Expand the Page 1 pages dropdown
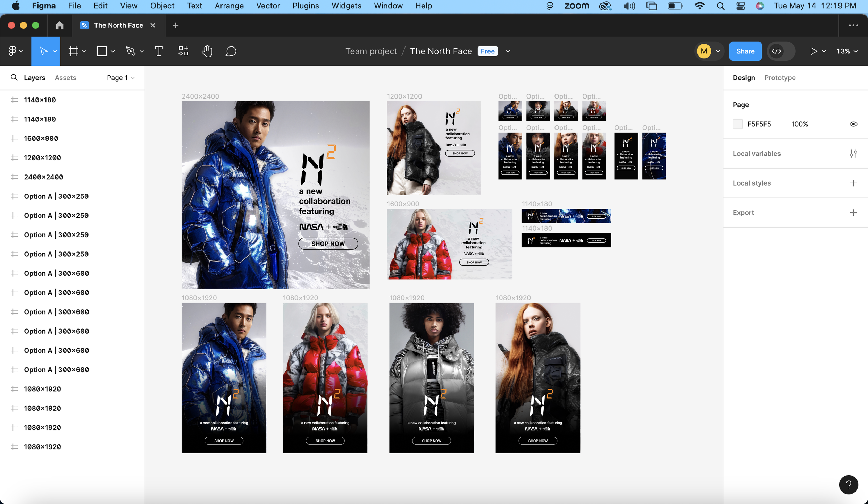Image resolution: width=868 pixels, height=504 pixels. [x=120, y=78]
